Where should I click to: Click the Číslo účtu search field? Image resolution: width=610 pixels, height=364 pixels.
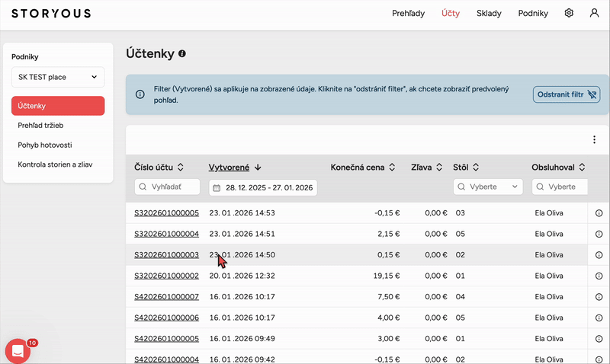[167, 187]
